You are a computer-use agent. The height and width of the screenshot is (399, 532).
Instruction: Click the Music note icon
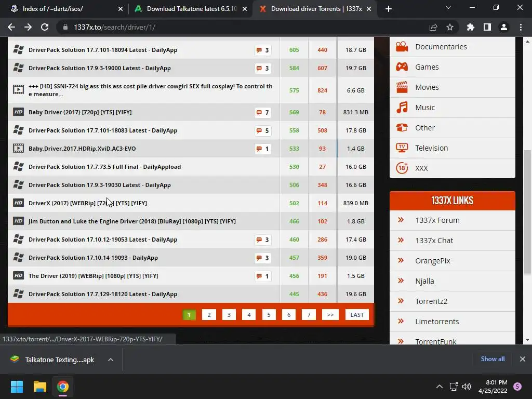point(402,108)
